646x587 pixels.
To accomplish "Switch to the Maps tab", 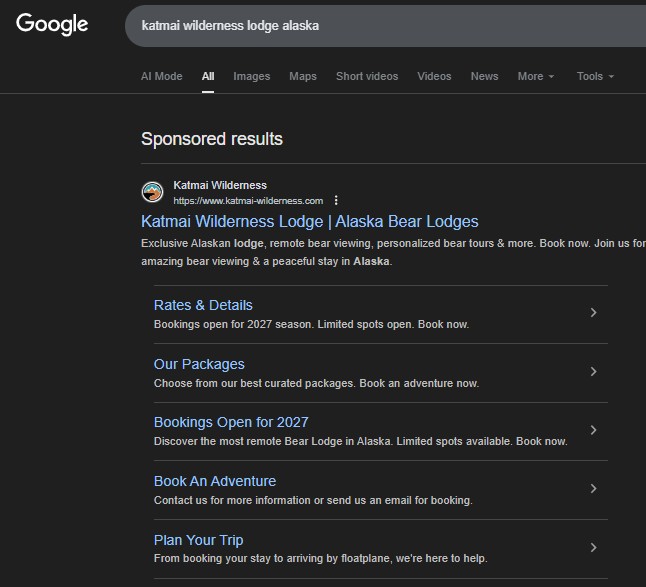I will coord(303,76).
